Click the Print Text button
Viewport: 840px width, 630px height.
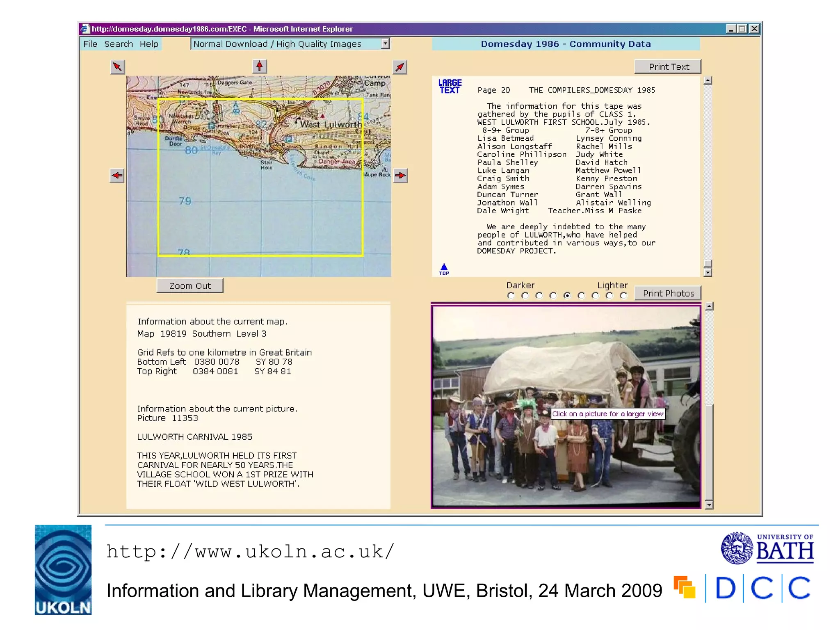(x=668, y=67)
